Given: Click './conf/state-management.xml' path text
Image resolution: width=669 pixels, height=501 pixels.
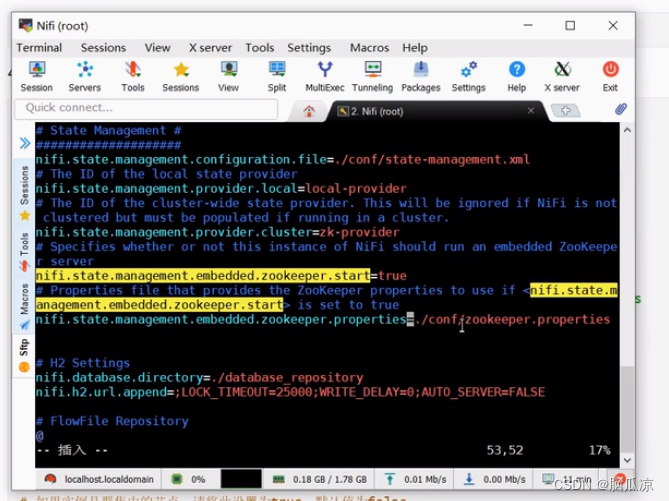Looking at the screenshot, I should pos(432,160).
